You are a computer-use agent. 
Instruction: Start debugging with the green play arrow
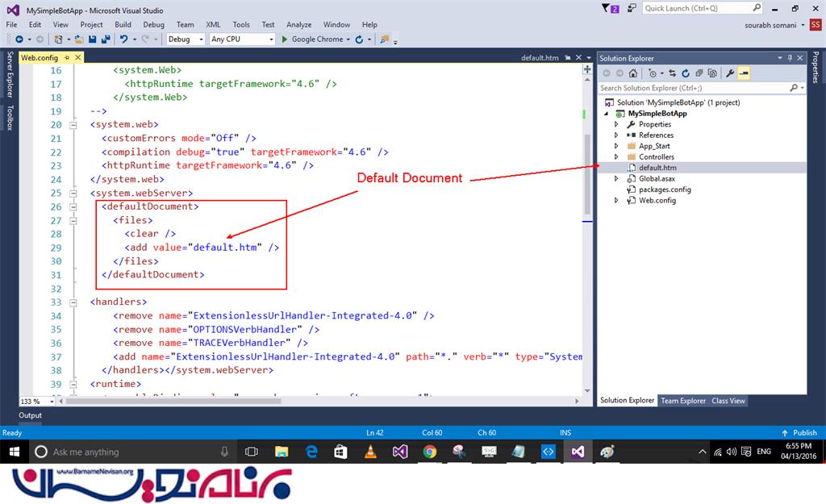tap(284, 39)
